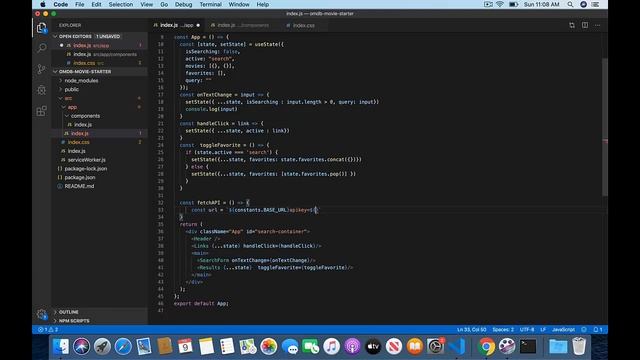This screenshot has height=360, width=640.
Task: Click the unsaved dot on index.js tab
Action: point(198,25)
